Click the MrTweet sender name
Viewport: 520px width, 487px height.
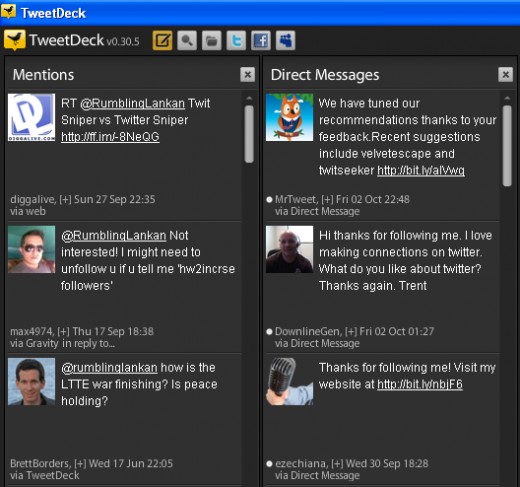point(295,199)
